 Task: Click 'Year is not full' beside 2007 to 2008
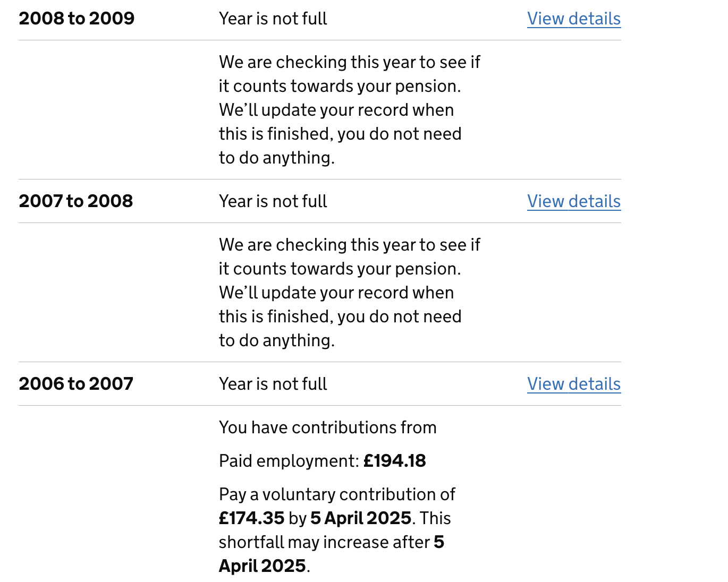click(273, 201)
